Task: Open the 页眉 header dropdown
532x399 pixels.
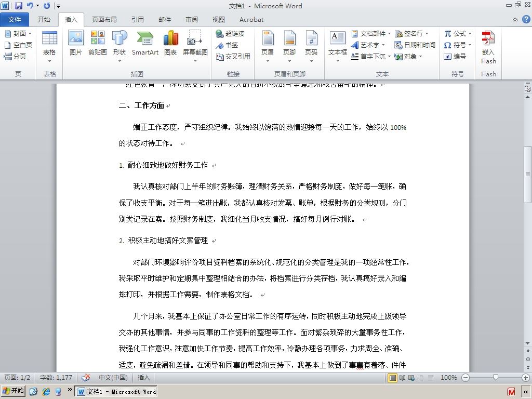Action: [268, 47]
